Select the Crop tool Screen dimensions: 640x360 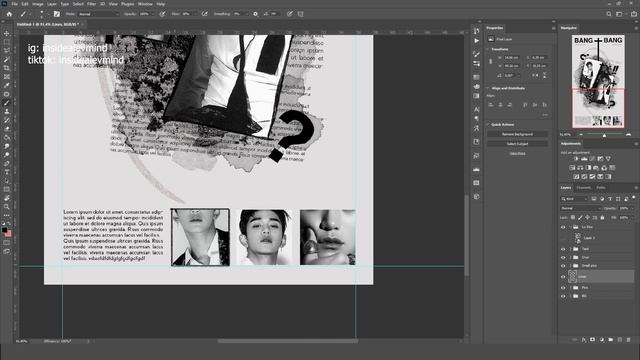(x=7, y=68)
